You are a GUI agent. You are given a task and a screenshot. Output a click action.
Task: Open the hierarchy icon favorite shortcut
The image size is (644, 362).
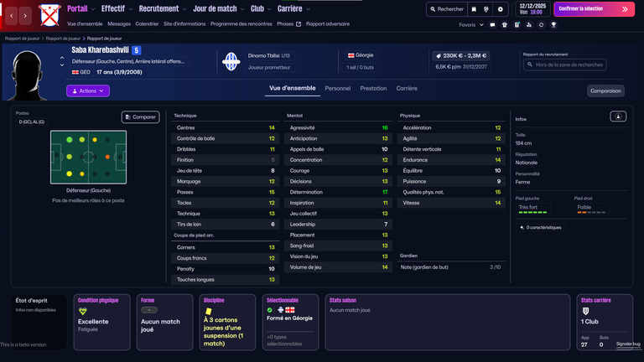click(529, 25)
